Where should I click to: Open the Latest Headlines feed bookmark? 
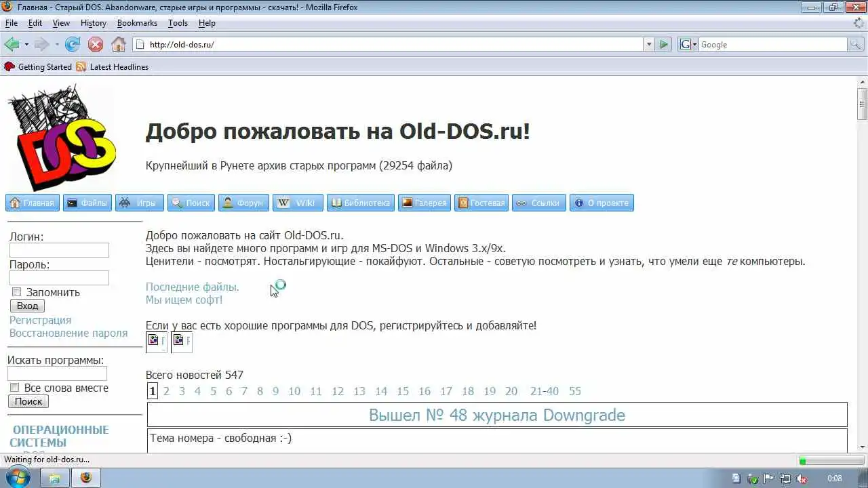pyautogui.click(x=113, y=67)
